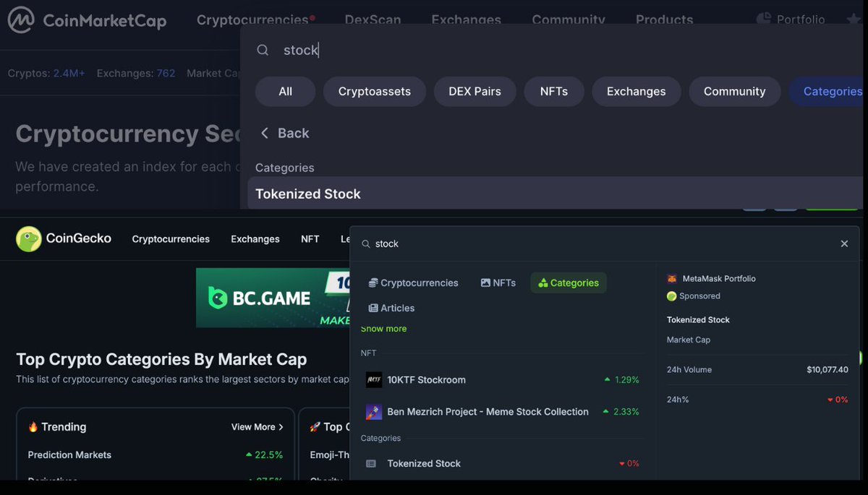Click the BC.GAME banner advertisement
The width and height of the screenshot is (868, 495).
pyautogui.click(x=273, y=298)
